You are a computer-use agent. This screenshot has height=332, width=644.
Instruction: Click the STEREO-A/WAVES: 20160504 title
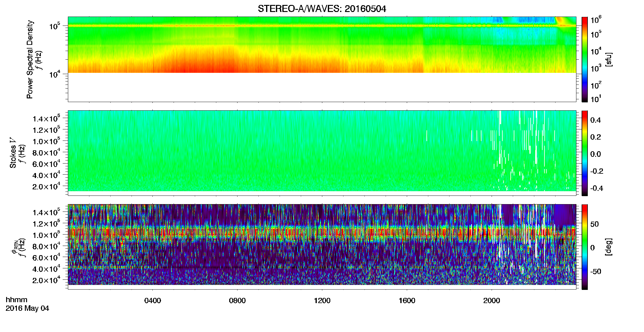[322, 9]
